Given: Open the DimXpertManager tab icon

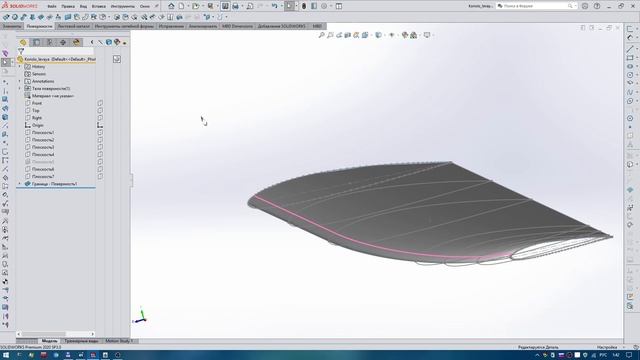Looking at the screenshot, I should (63, 42).
